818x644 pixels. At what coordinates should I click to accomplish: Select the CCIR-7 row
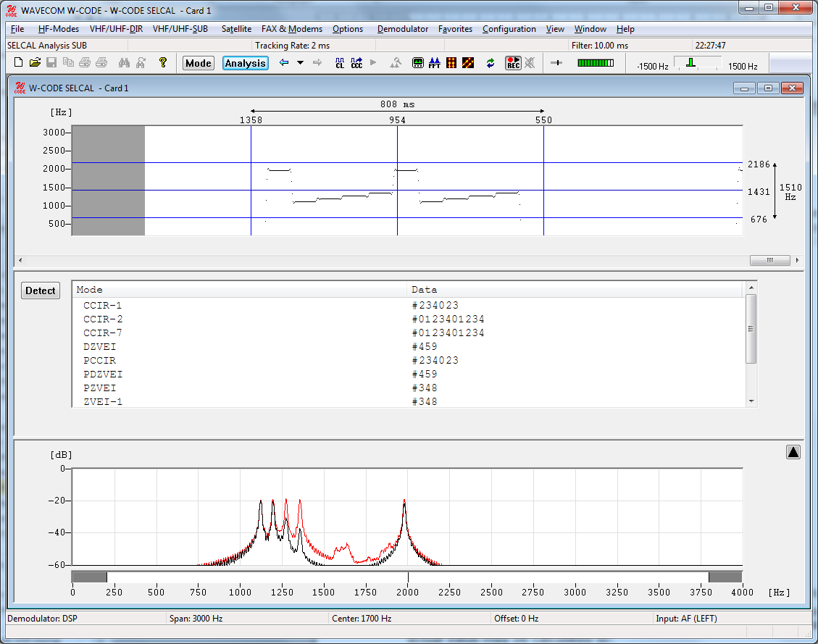407,333
